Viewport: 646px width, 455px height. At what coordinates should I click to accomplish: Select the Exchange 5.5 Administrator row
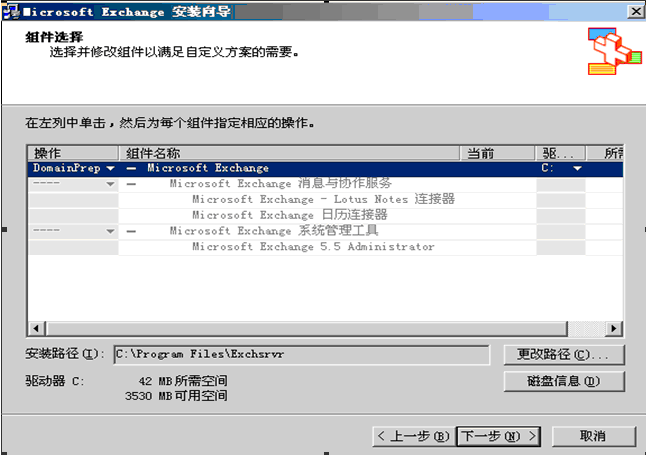tap(325, 247)
